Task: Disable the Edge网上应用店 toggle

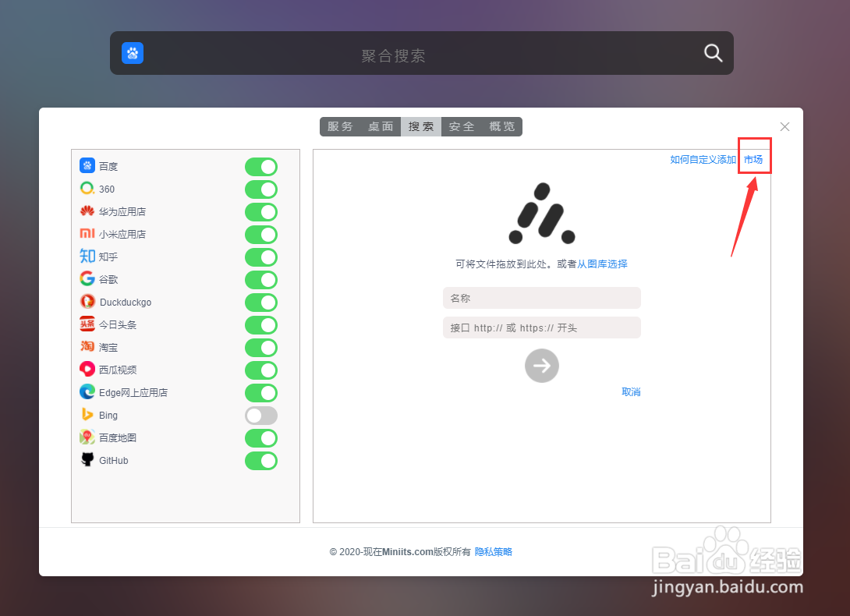Action: click(261, 393)
